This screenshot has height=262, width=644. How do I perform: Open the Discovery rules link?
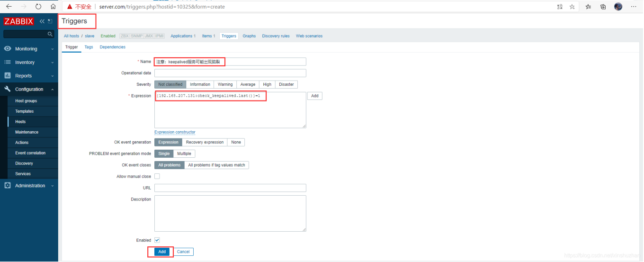(x=276, y=36)
